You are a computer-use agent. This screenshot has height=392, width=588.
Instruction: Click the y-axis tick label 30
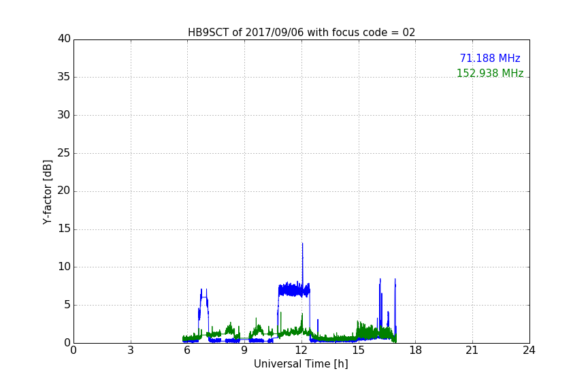tap(64, 115)
